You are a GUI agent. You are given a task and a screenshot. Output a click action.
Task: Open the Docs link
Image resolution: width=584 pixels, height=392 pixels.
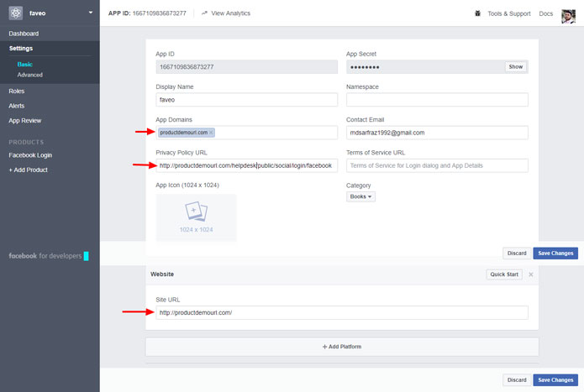(x=546, y=13)
